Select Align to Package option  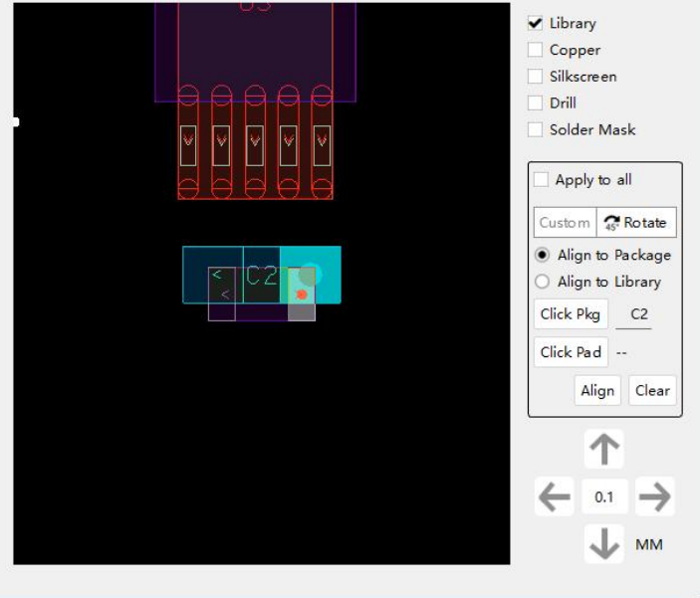pyautogui.click(x=543, y=255)
